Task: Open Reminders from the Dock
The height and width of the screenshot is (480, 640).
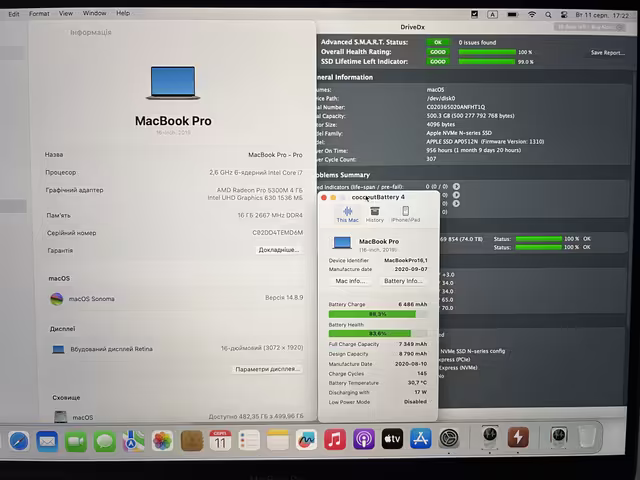Action: (249, 441)
